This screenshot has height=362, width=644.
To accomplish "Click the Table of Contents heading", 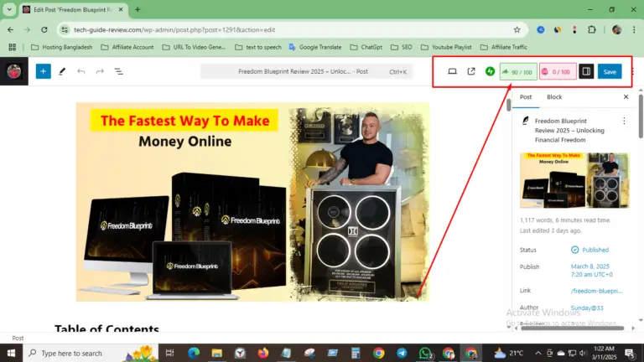I will pyautogui.click(x=106, y=328).
